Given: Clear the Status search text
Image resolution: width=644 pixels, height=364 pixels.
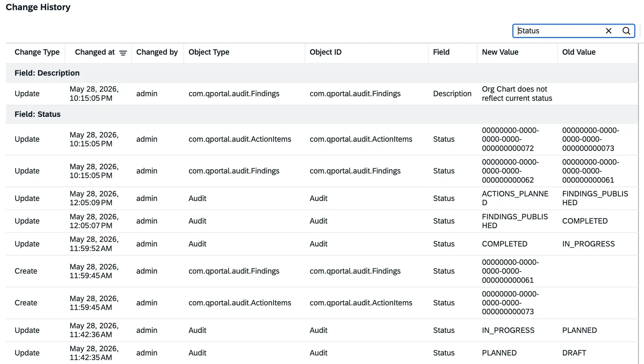Looking at the screenshot, I should [x=608, y=31].
